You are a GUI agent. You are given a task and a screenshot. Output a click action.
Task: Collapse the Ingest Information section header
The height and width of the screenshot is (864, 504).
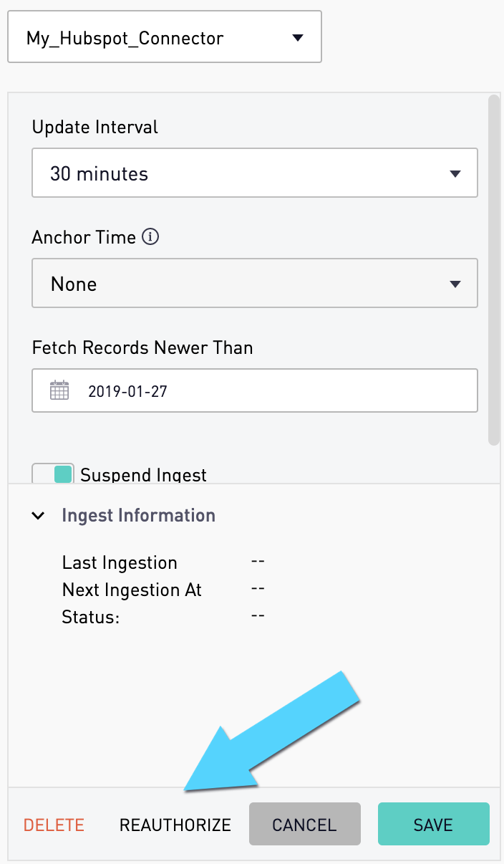click(x=138, y=515)
